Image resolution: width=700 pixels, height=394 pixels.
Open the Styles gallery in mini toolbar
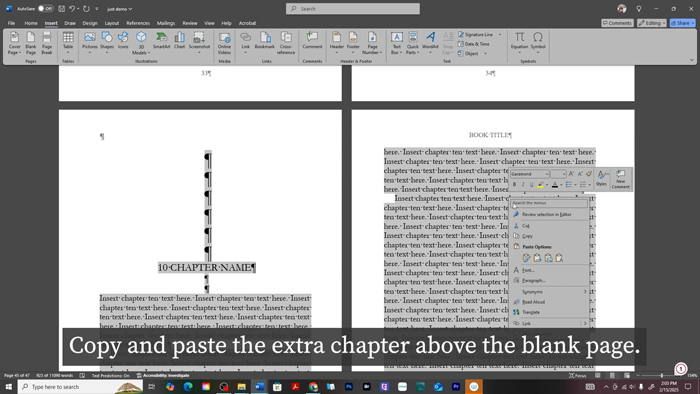click(x=601, y=178)
